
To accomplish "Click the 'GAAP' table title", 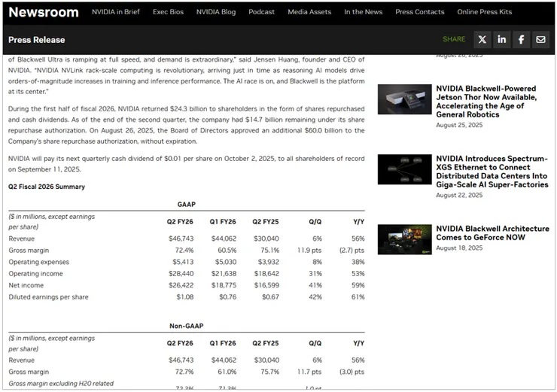I will [187, 205].
